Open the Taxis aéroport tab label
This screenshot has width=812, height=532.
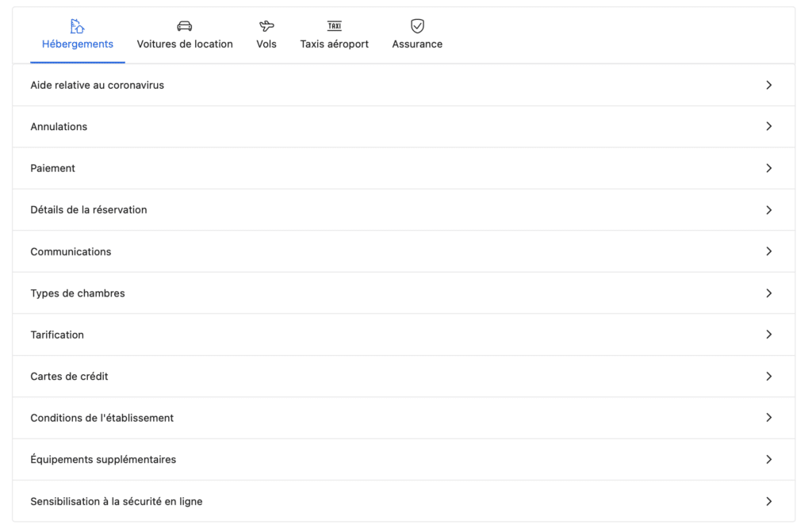point(335,44)
